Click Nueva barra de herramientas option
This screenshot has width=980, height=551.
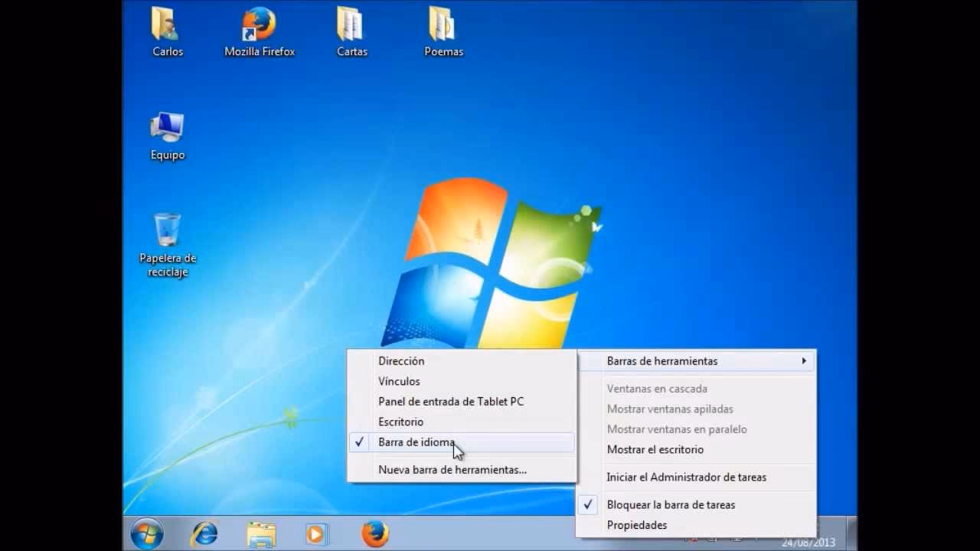coord(452,469)
